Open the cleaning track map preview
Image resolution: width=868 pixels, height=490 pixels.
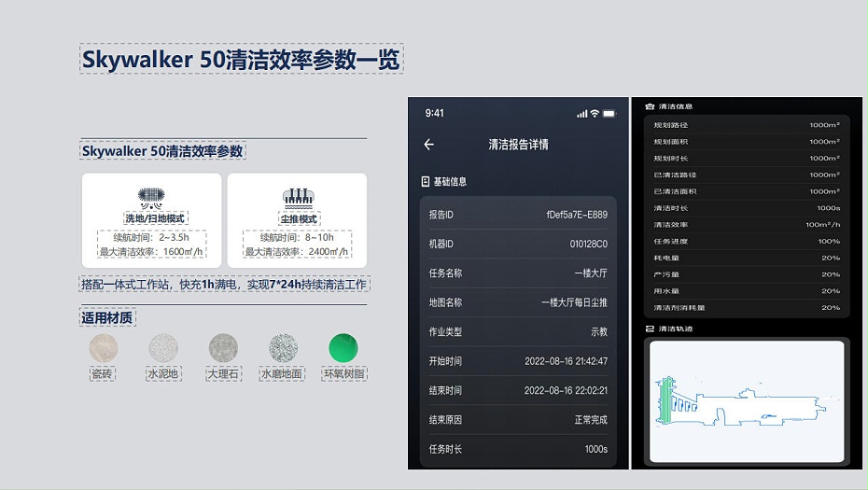point(746,399)
